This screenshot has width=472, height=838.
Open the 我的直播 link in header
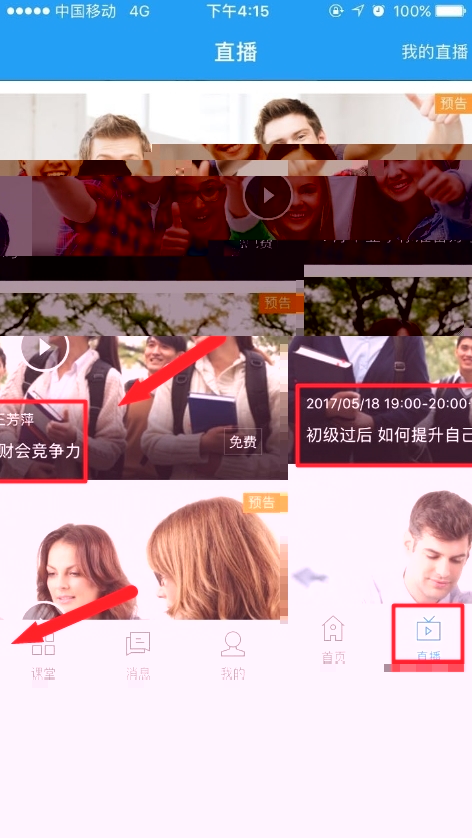point(435,52)
